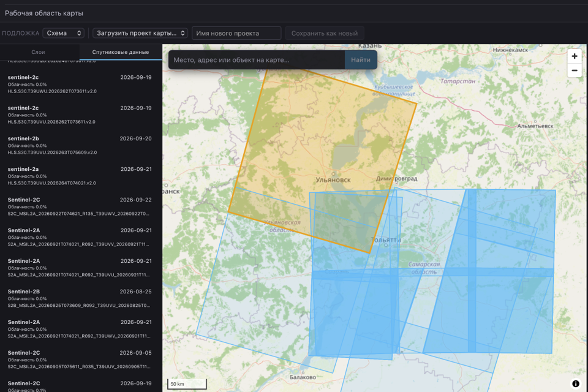Click Сохранить как новый button
This screenshot has height=392, width=588.
point(325,33)
